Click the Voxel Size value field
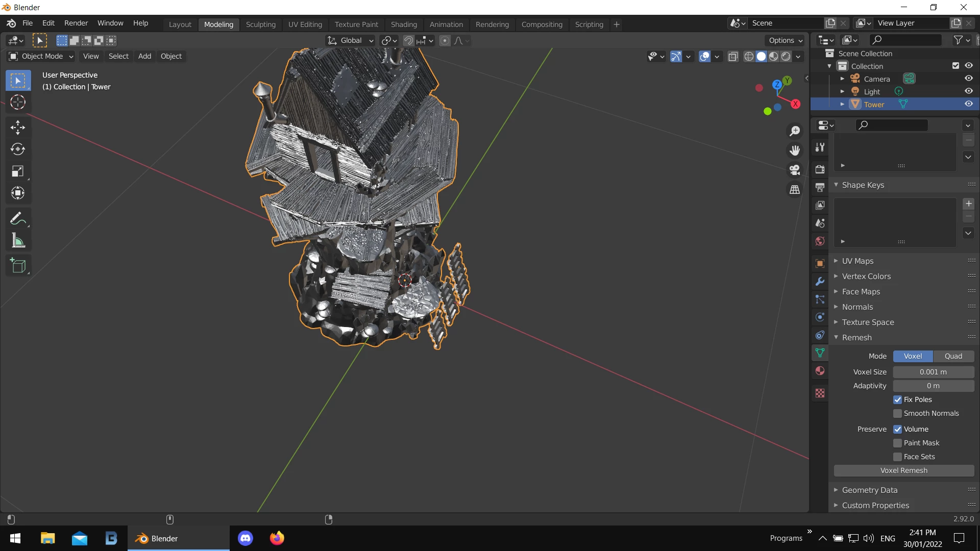The height and width of the screenshot is (551, 980). [933, 372]
